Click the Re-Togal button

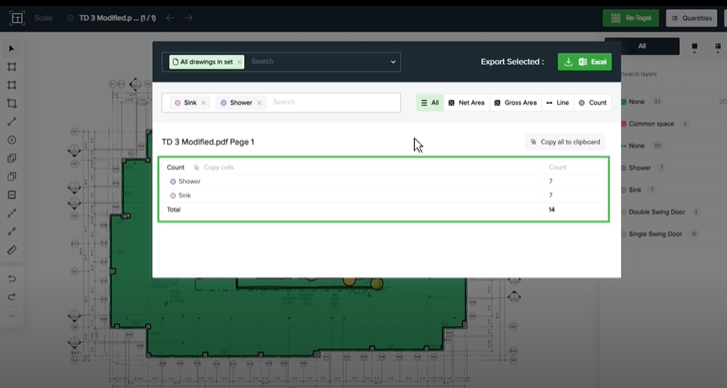point(631,18)
